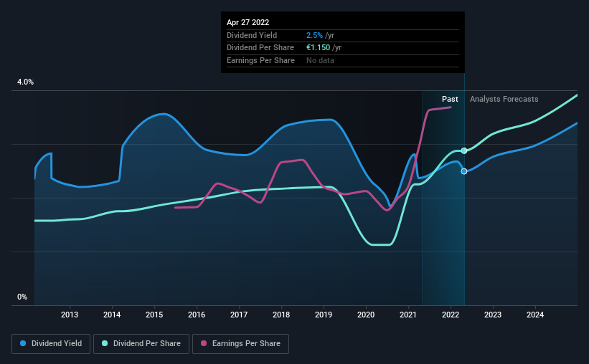This screenshot has width=589, height=364.
Task: Click the Apr 27 2022 tooltip date header
Action: pos(248,22)
